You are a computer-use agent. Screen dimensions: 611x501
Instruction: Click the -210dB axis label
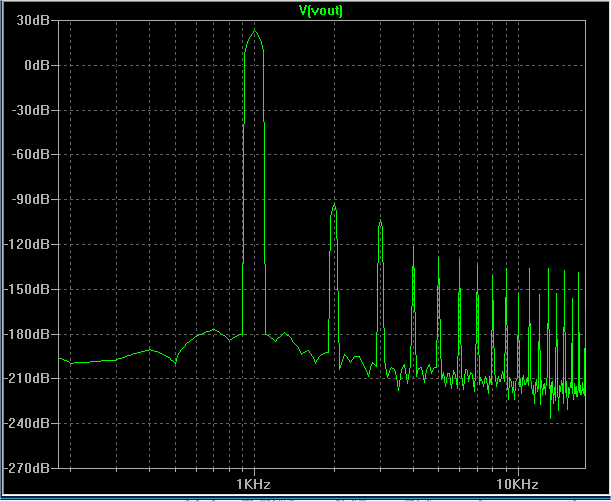tap(26, 378)
